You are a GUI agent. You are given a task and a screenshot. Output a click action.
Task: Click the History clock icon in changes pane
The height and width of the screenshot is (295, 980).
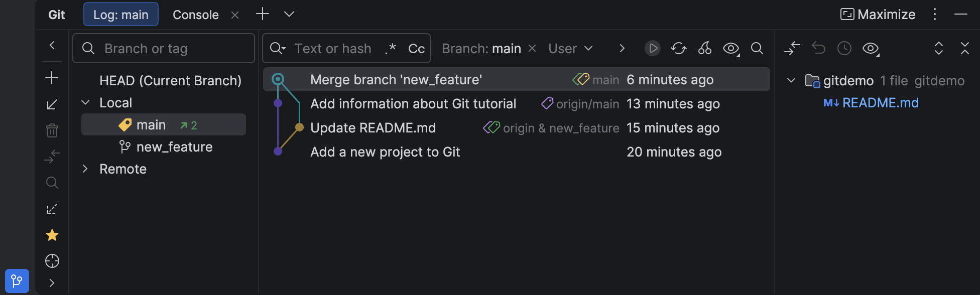pyautogui.click(x=844, y=48)
